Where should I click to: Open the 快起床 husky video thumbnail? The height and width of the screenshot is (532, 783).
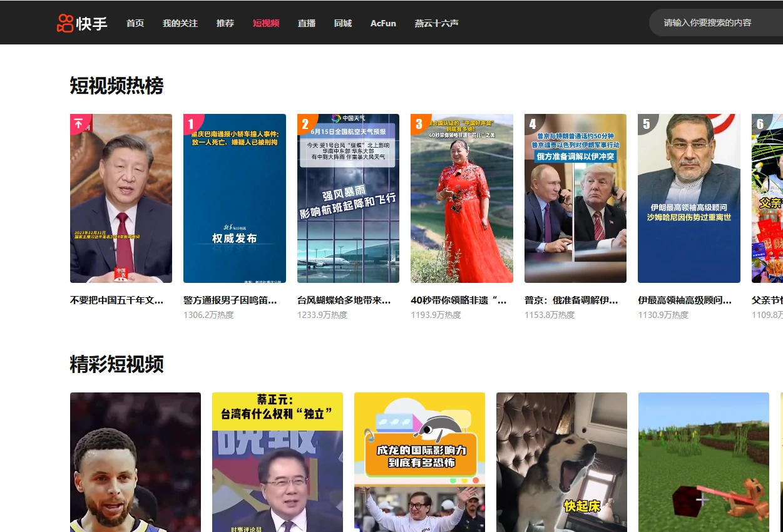561,462
